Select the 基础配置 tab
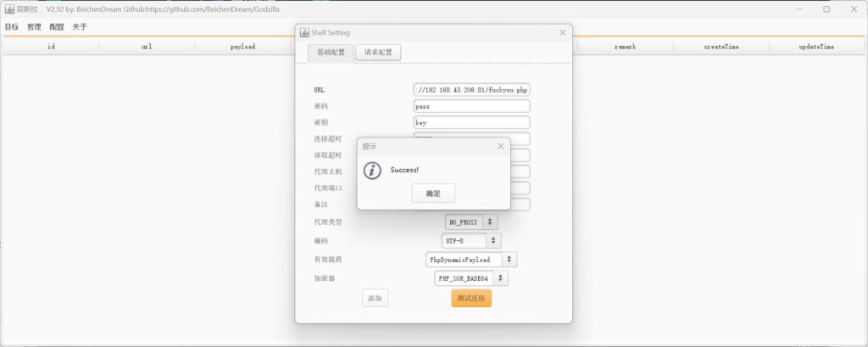This screenshot has height=347, width=868. [331, 53]
